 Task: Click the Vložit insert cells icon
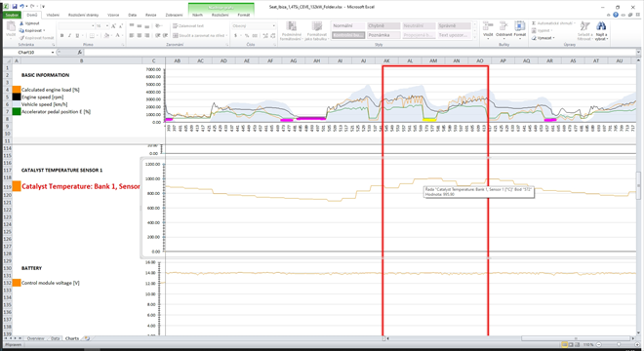(x=488, y=29)
